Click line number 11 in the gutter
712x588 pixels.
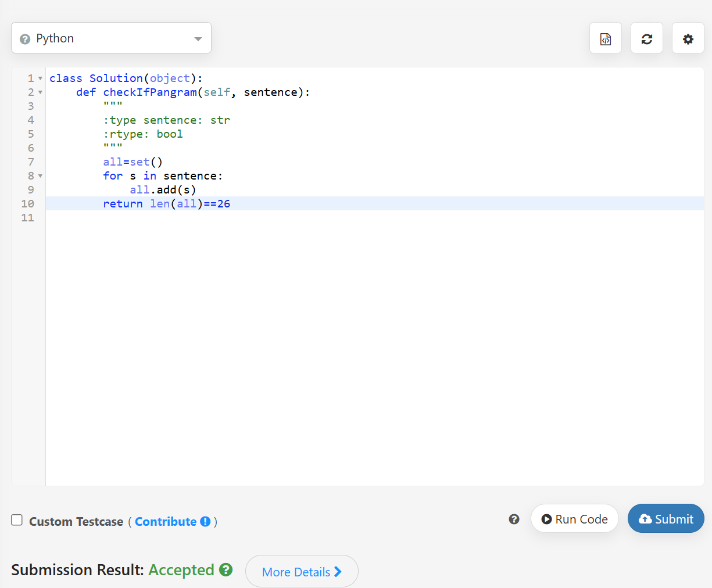(27, 218)
